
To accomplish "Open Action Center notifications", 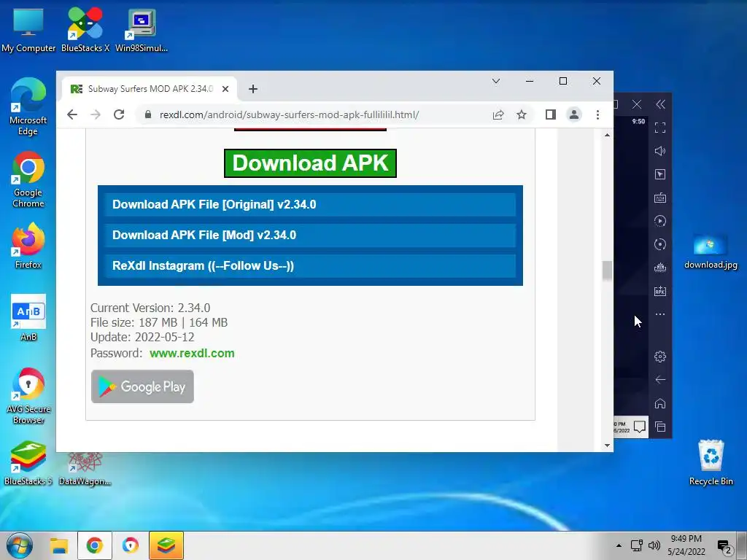I will click(724, 547).
